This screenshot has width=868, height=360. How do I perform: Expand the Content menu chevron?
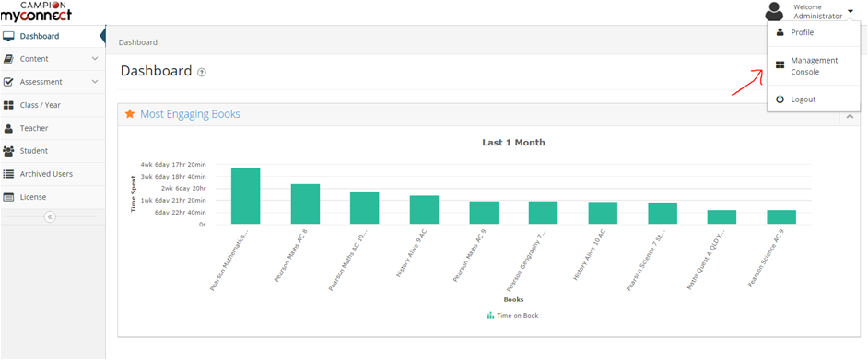pyautogui.click(x=95, y=59)
